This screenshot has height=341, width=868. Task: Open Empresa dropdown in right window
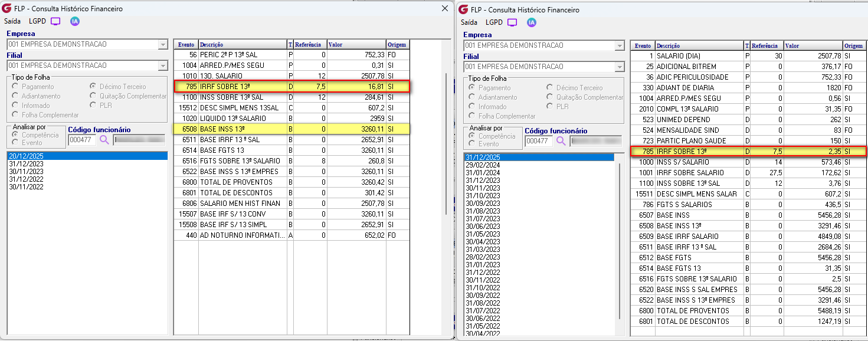click(620, 45)
